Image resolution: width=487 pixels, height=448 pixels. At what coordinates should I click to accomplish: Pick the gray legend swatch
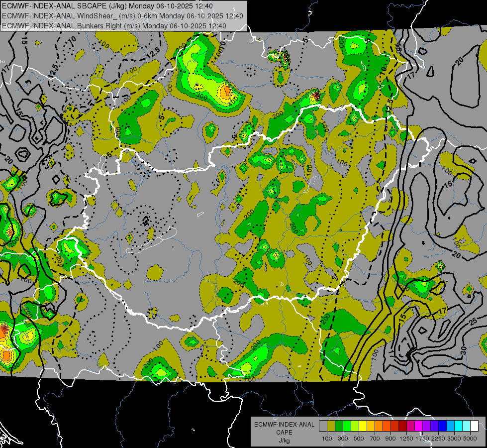tap(323, 426)
